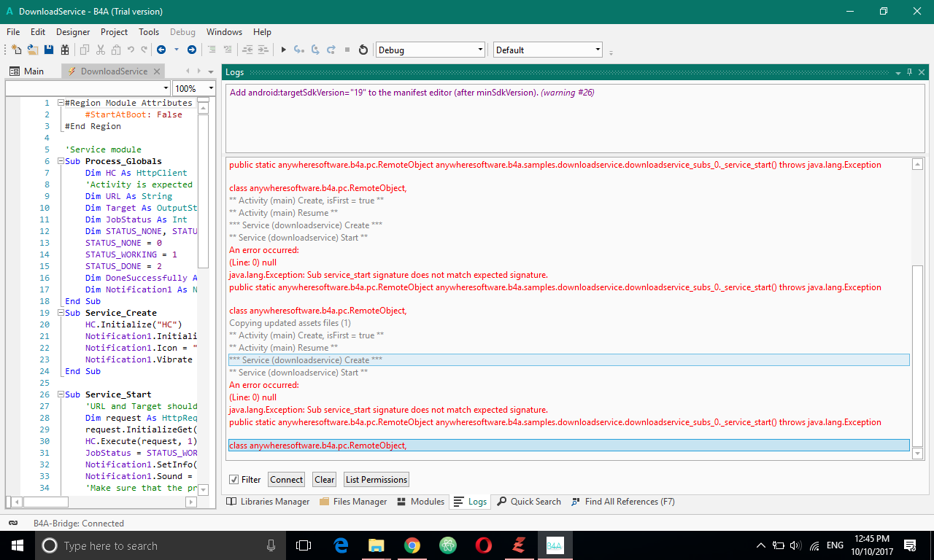
Task: Click the Connect button in Logs
Action: pyautogui.click(x=286, y=480)
